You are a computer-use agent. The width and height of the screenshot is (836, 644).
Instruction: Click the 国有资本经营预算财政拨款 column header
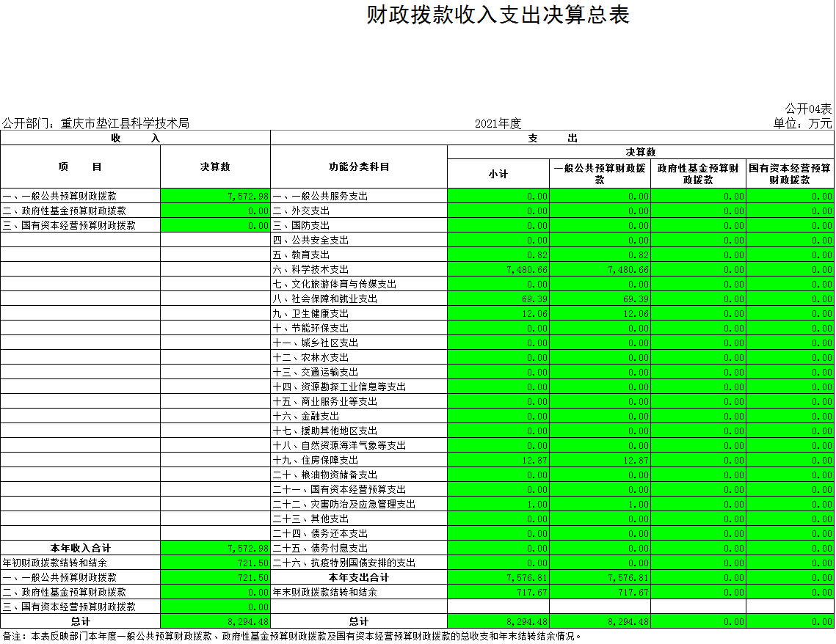pos(790,174)
